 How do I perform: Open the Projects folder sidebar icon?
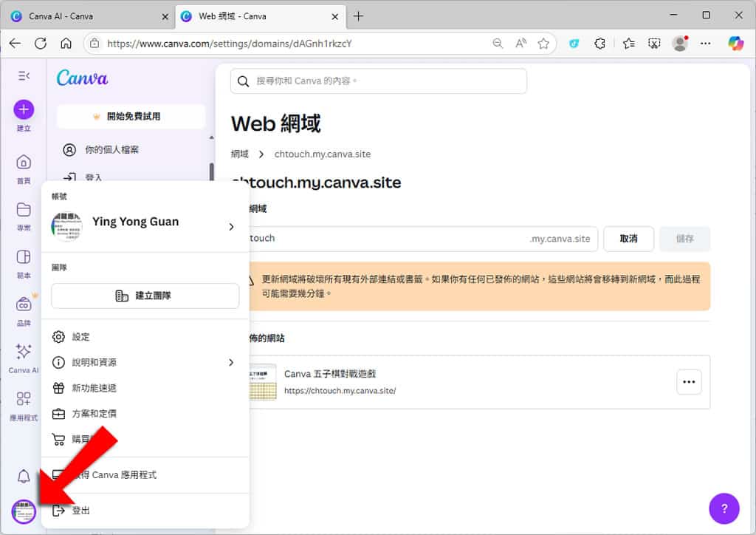coord(24,209)
